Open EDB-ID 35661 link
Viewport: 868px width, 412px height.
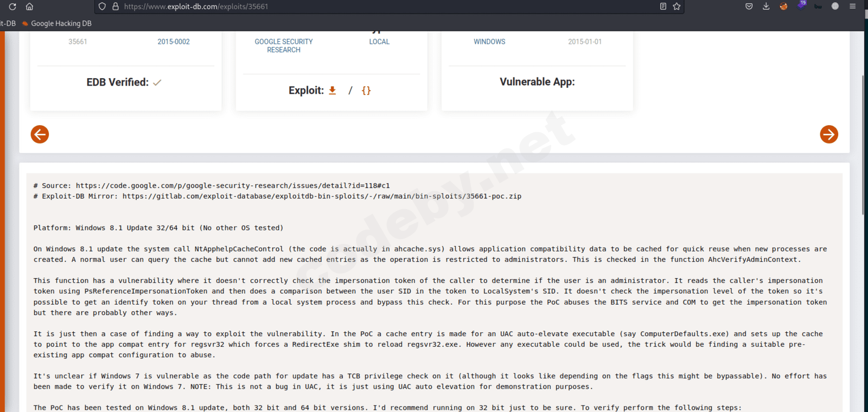pyautogui.click(x=78, y=42)
